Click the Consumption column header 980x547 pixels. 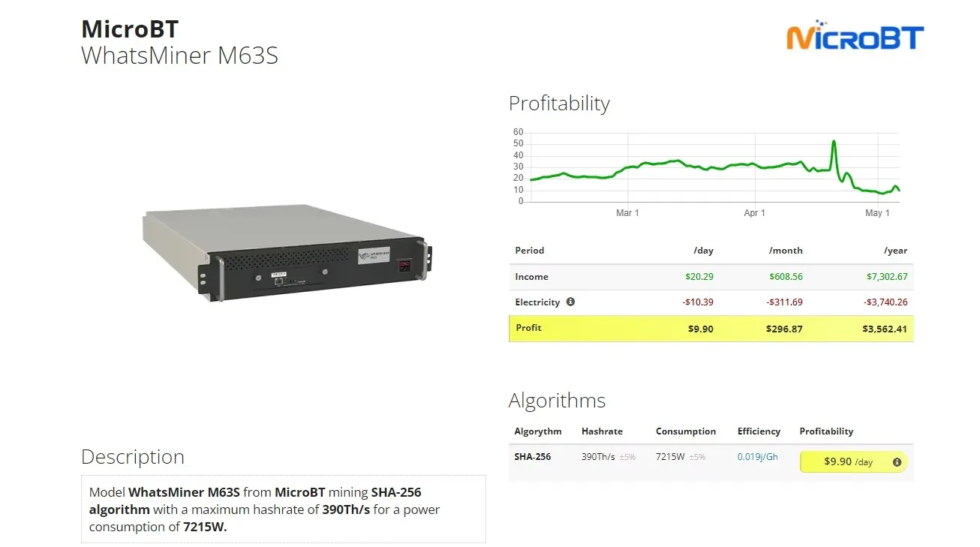[x=686, y=431]
